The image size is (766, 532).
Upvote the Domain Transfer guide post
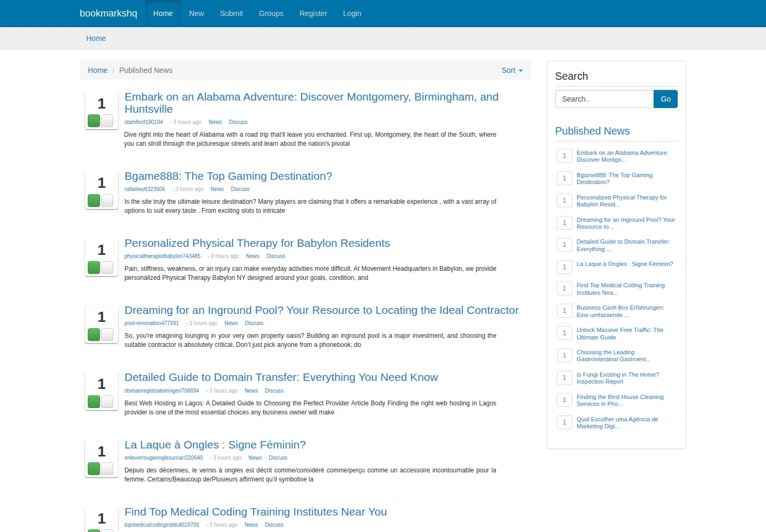pos(94,402)
